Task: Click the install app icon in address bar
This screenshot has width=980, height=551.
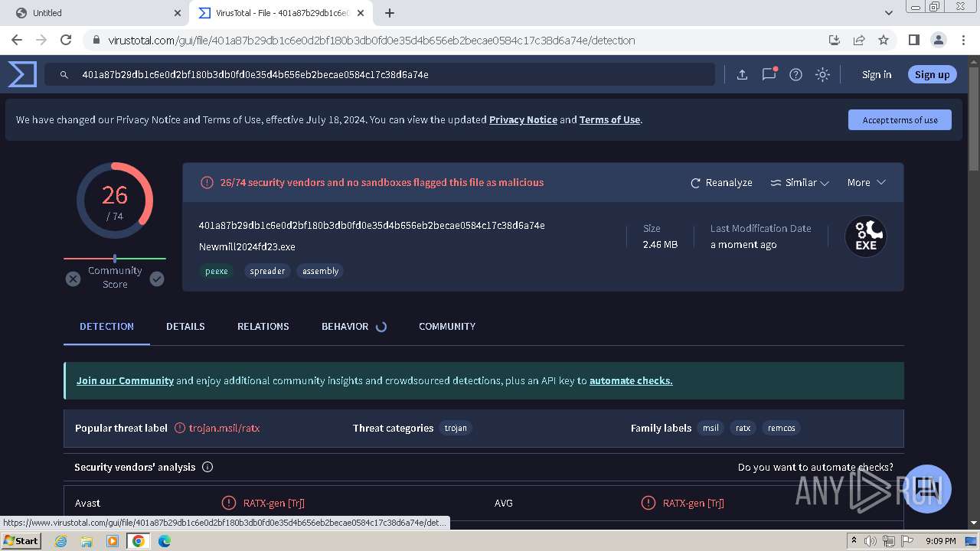Action: click(835, 40)
